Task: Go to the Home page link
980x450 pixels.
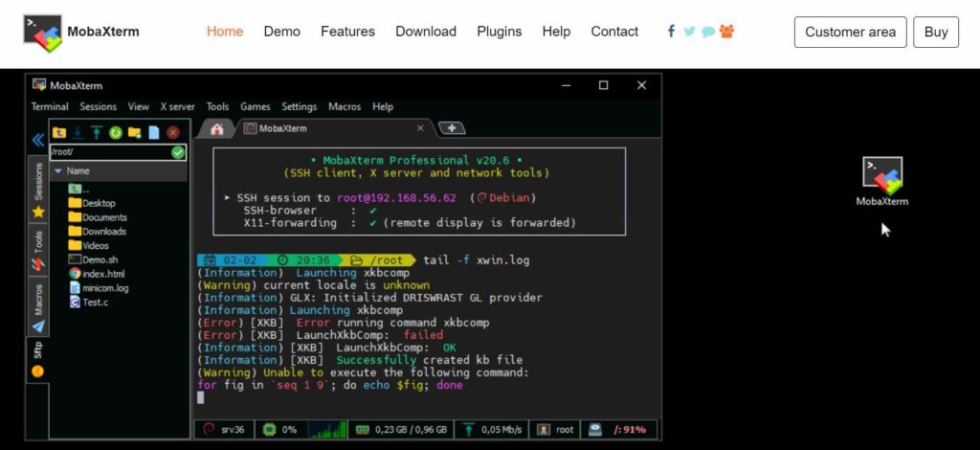Action: click(225, 32)
